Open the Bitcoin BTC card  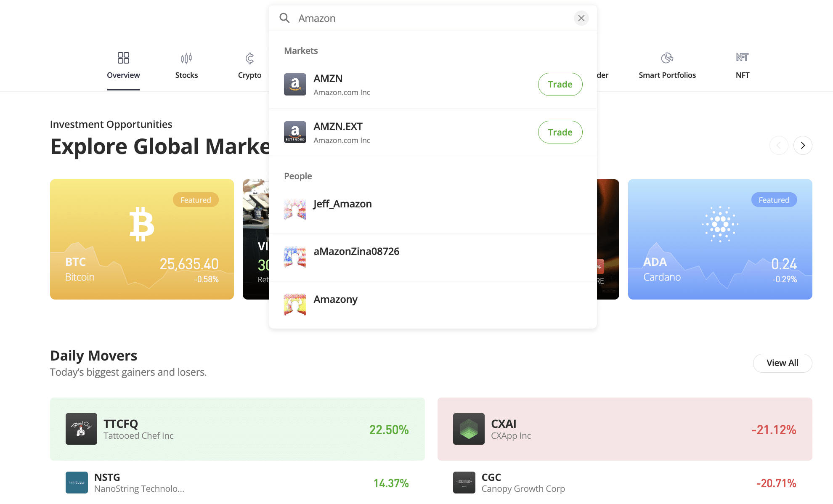click(x=142, y=239)
